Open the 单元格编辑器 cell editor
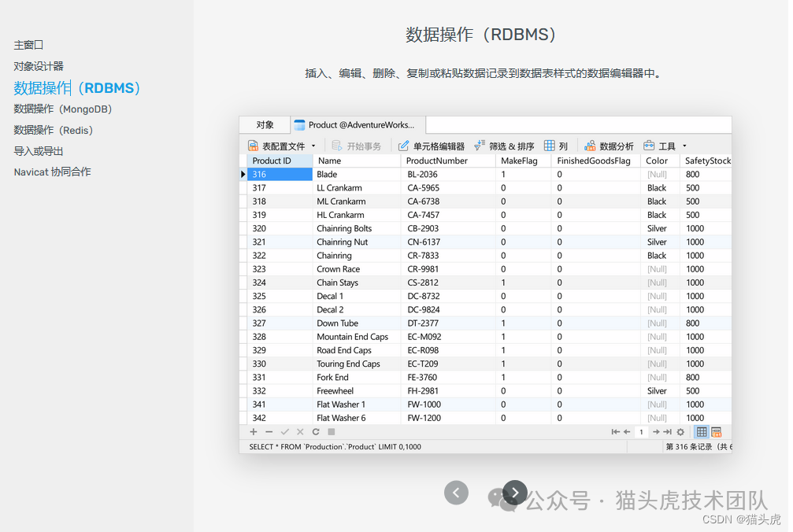The width and height of the screenshot is (793, 532). [x=432, y=146]
